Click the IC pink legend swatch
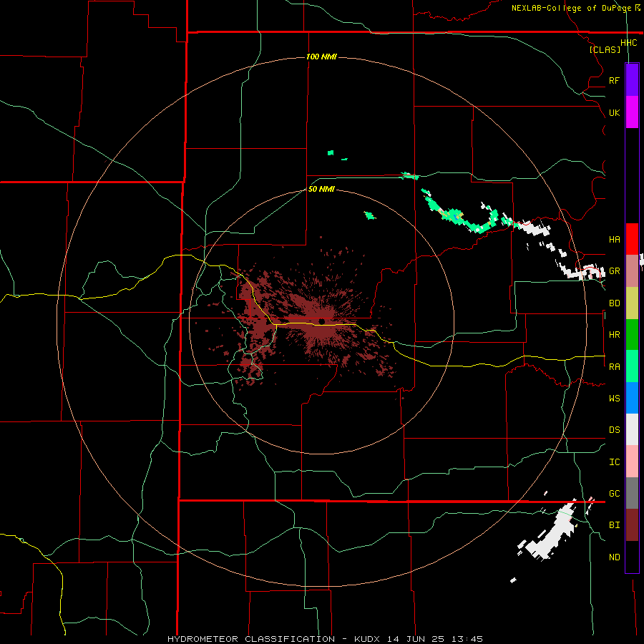This screenshot has width=644, height=644. pyautogui.click(x=632, y=462)
